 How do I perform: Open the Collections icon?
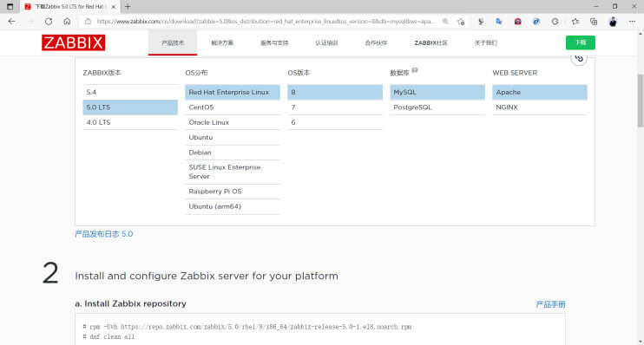tap(594, 22)
